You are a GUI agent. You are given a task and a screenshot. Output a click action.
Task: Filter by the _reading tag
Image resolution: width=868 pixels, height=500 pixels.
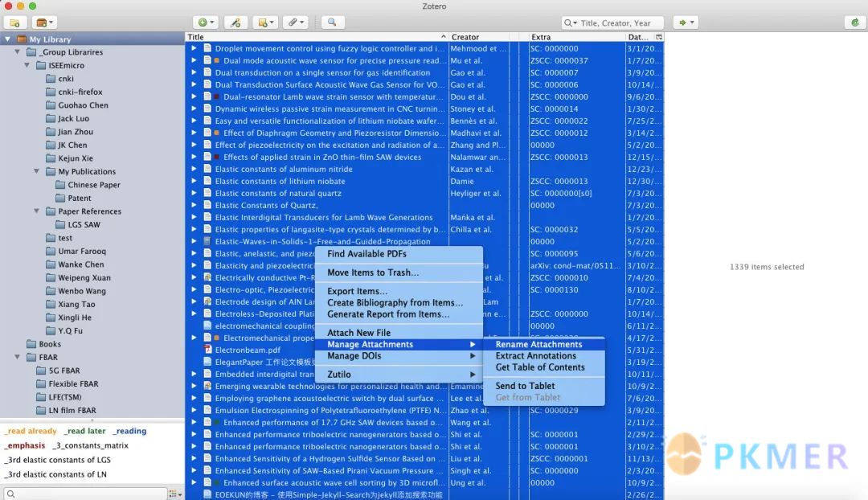(x=129, y=431)
